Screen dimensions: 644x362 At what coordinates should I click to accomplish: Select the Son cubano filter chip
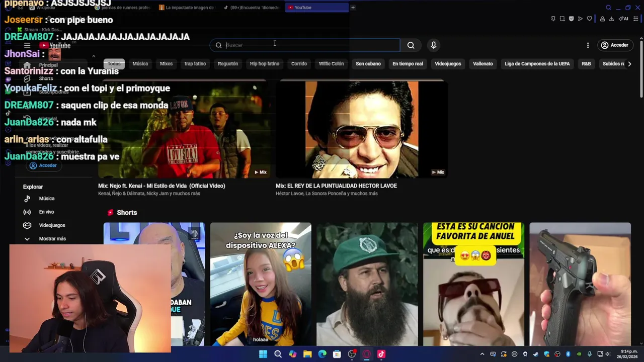point(368,64)
